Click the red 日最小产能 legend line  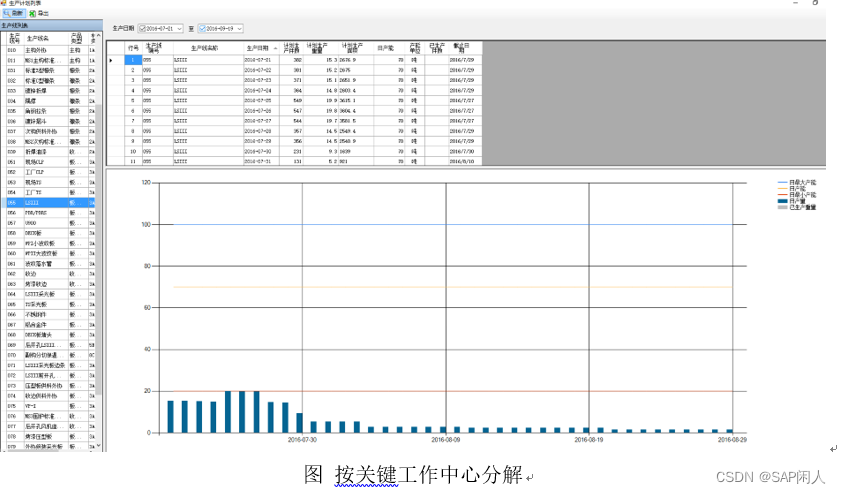click(x=783, y=194)
